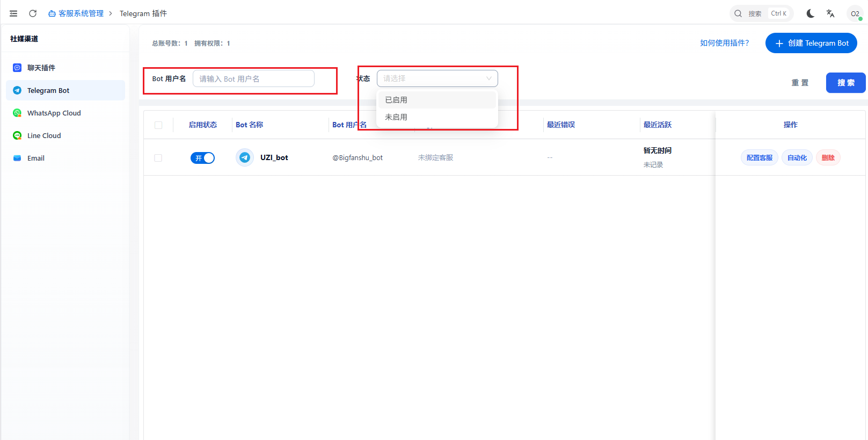Screen dimensions: 868x440
Task: Open the language translation icon
Action: pos(830,13)
